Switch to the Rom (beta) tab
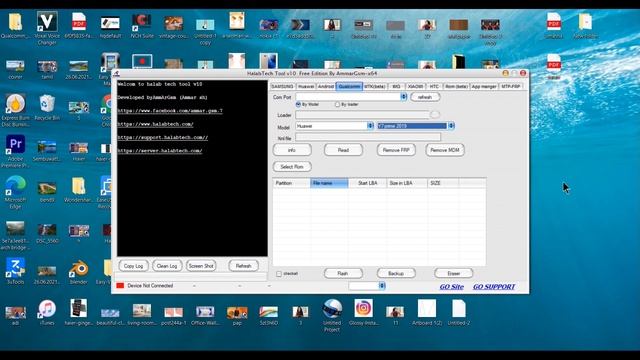This screenshot has height=360, width=640. tap(456, 87)
